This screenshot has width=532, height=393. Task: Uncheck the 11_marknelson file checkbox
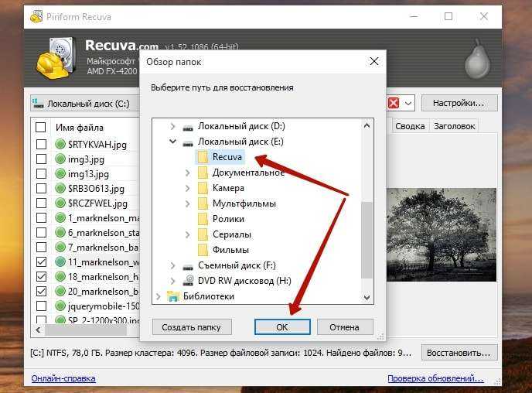click(x=42, y=261)
